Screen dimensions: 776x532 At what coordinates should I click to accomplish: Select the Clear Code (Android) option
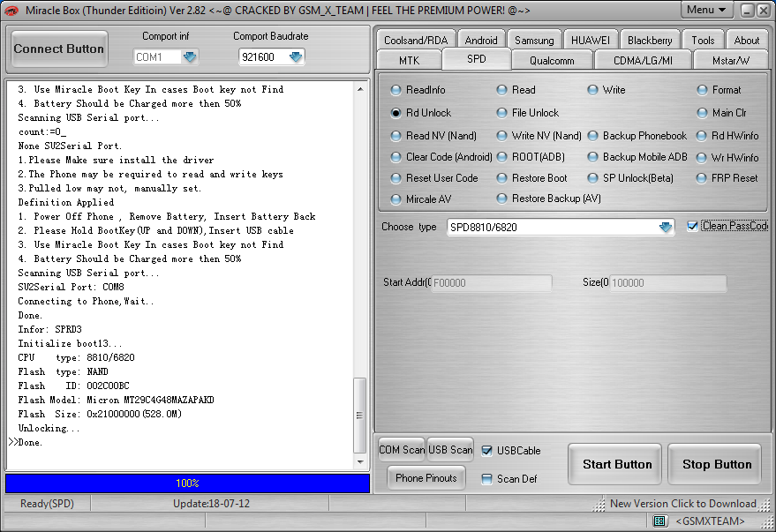click(441, 157)
